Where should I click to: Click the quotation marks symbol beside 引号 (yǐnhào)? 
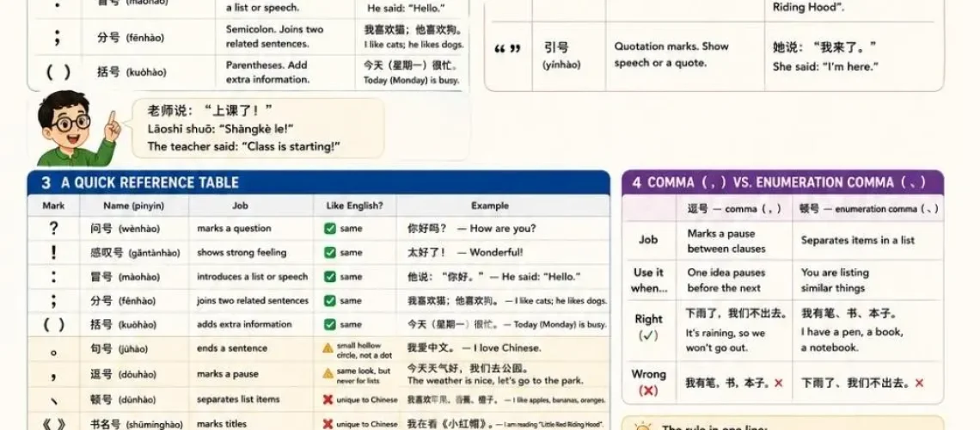(x=507, y=49)
